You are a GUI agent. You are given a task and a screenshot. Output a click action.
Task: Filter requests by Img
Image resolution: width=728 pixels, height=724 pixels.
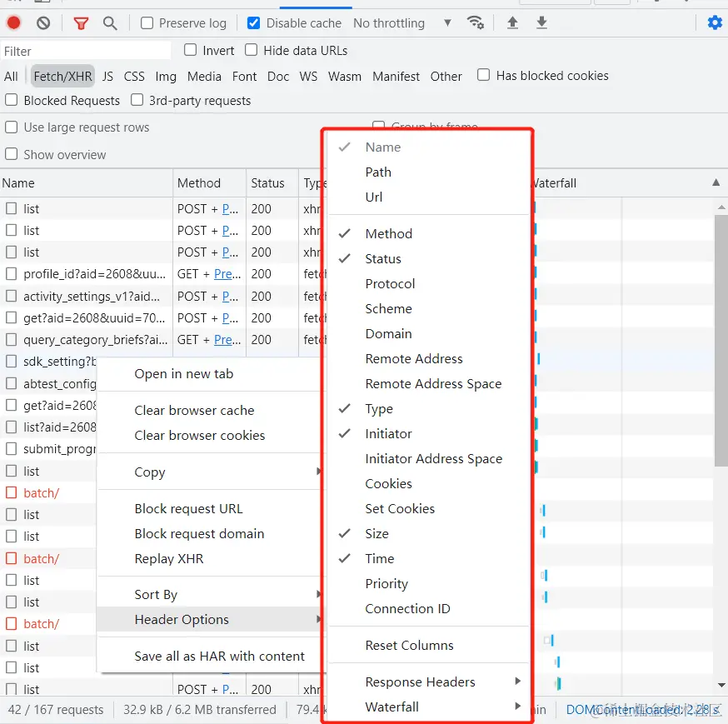(x=166, y=76)
